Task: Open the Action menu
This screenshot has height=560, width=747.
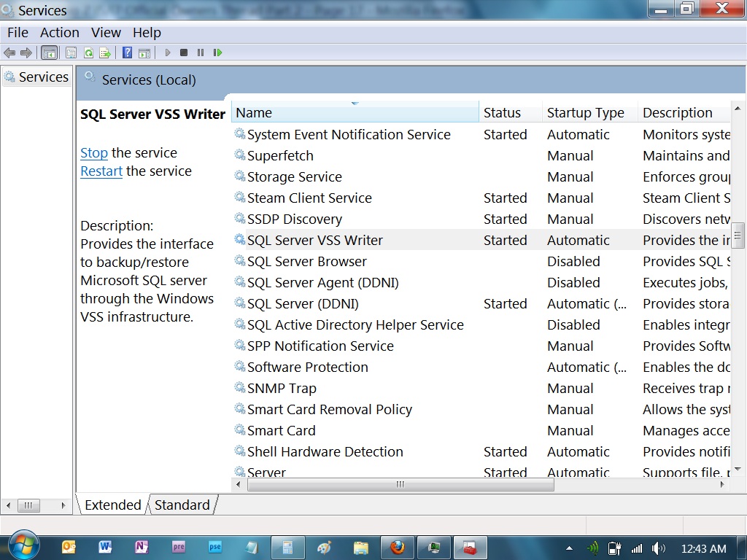Action: click(60, 32)
